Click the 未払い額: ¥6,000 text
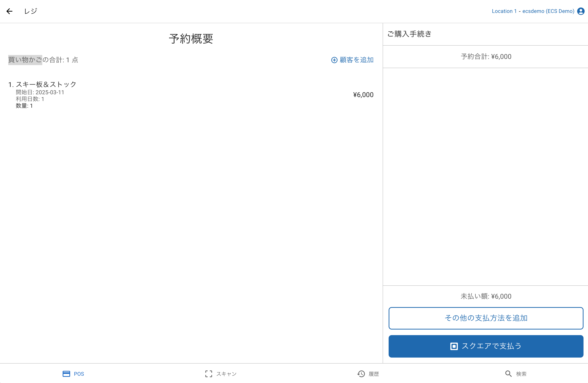588x383 pixels. coord(486,296)
